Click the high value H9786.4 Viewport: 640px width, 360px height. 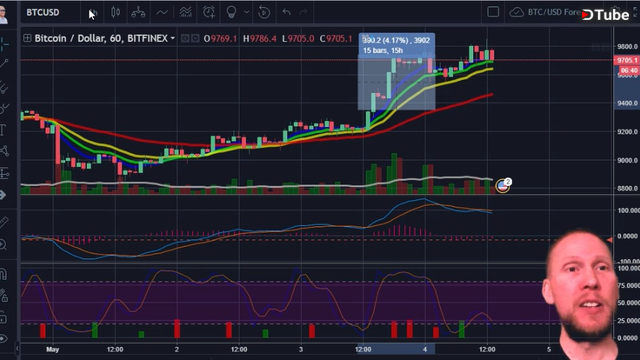260,39
